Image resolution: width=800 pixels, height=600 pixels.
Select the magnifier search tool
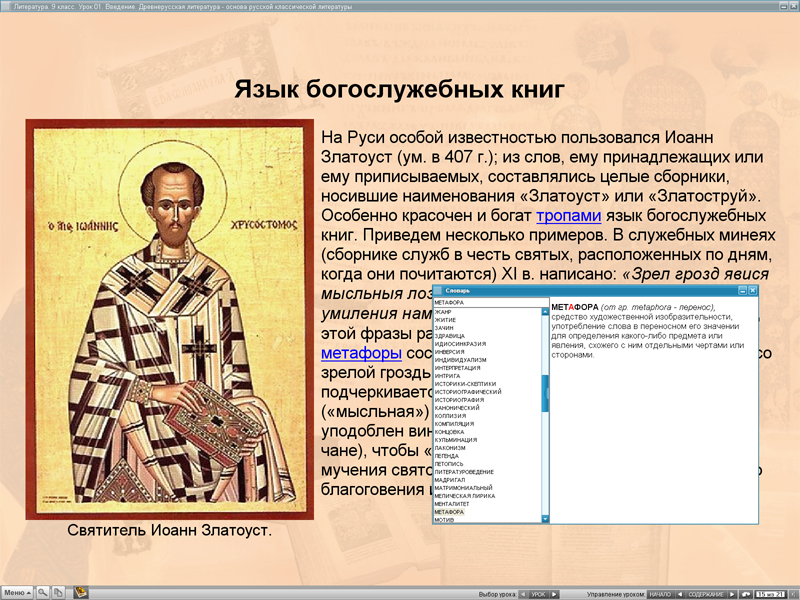pos(42,591)
